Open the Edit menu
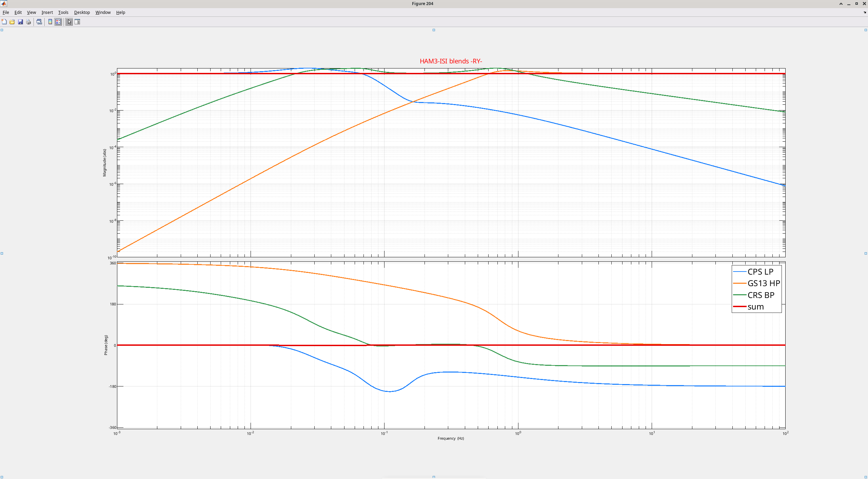This screenshot has width=868, height=479. (x=18, y=13)
